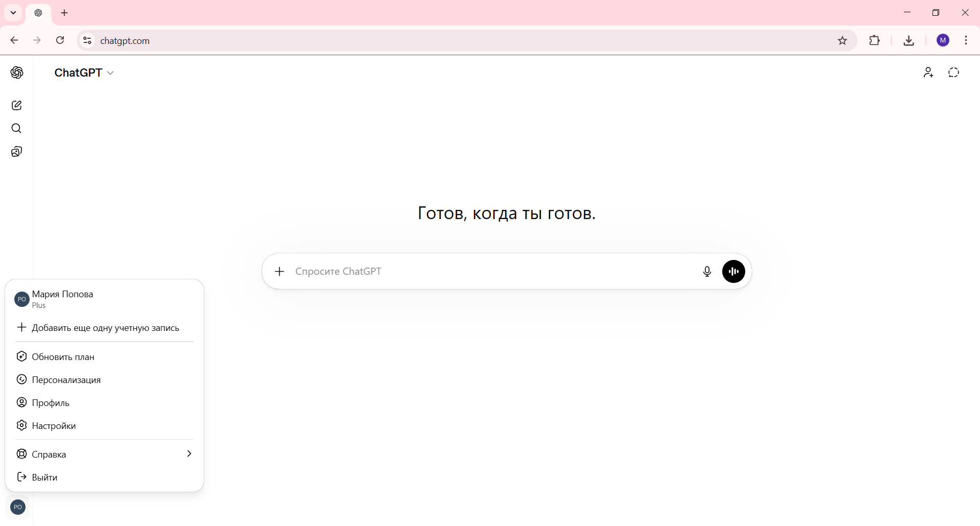Click the ChatGPT logo in the sidebar
This screenshot has height=526, width=980.
[17, 73]
